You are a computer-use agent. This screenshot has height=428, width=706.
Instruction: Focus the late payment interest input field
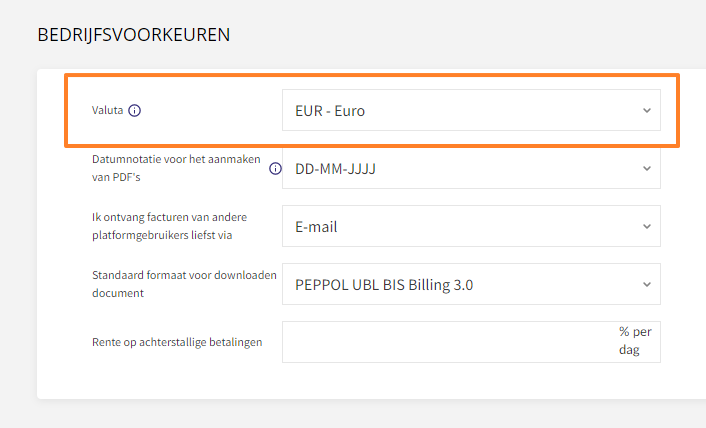(x=450, y=342)
